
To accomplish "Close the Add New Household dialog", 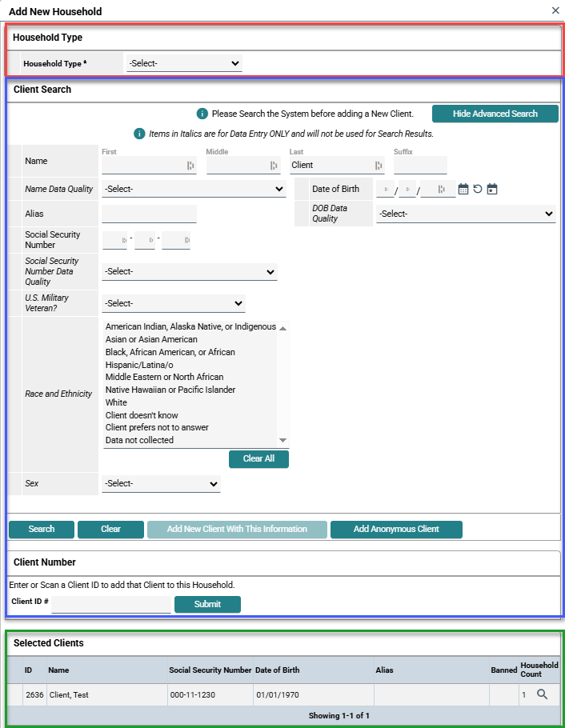I will [555, 11].
